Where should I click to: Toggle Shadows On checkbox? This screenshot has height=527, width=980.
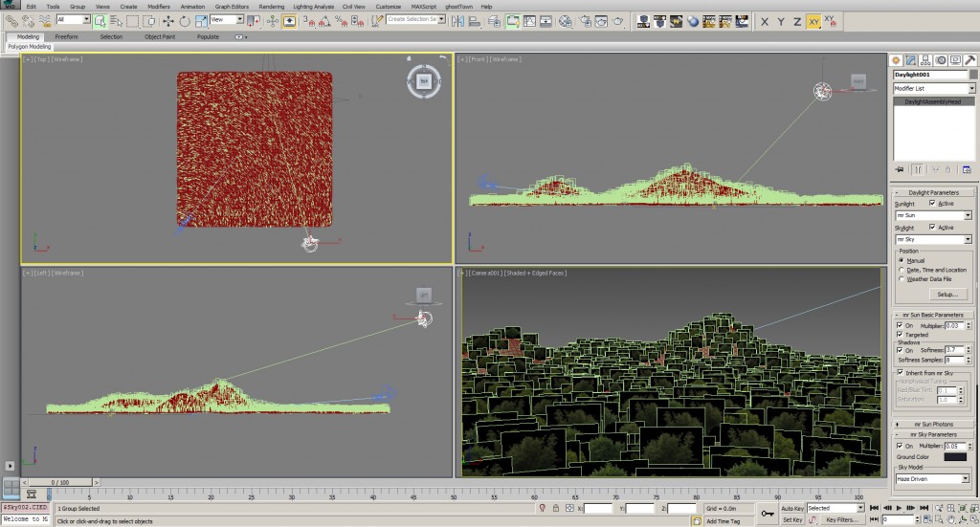[900, 350]
